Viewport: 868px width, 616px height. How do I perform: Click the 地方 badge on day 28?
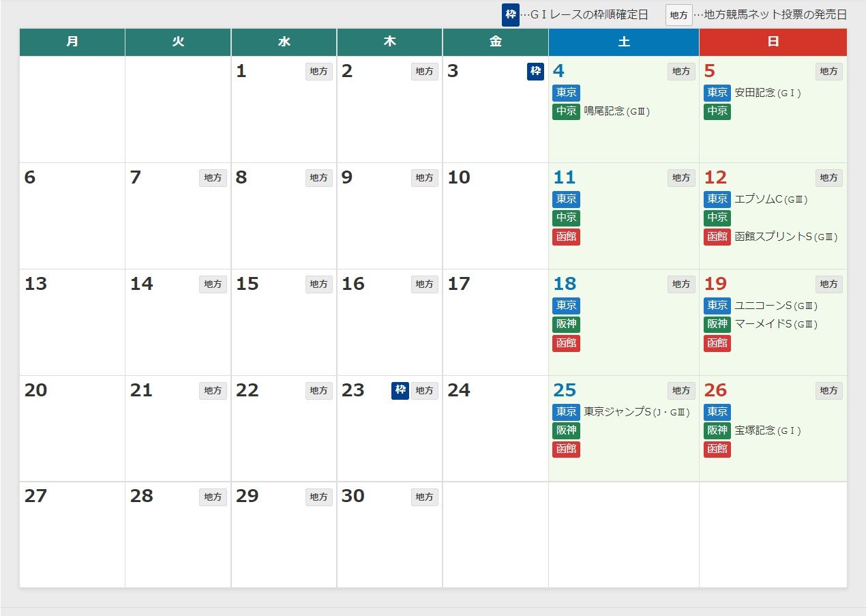click(x=213, y=497)
